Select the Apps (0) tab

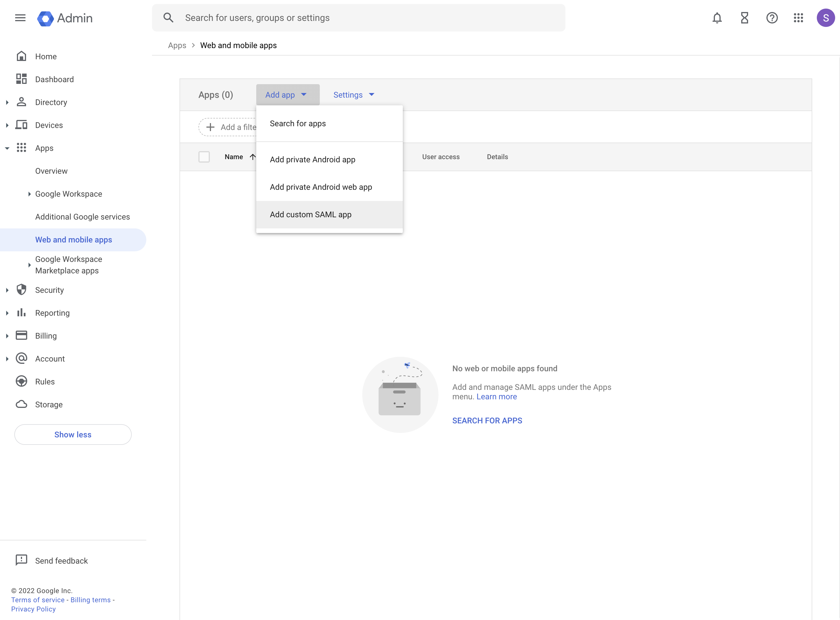[x=215, y=94]
